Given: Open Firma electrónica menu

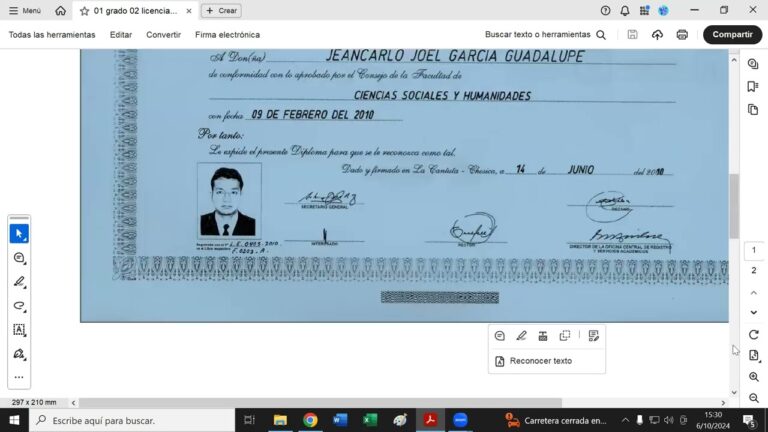Looking at the screenshot, I should pos(227,35).
